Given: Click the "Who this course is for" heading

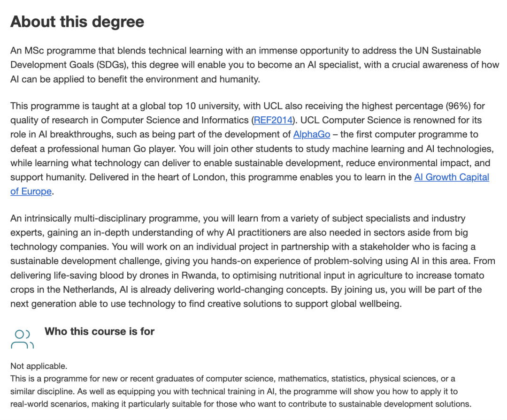Looking at the screenshot, I should 100,331.
